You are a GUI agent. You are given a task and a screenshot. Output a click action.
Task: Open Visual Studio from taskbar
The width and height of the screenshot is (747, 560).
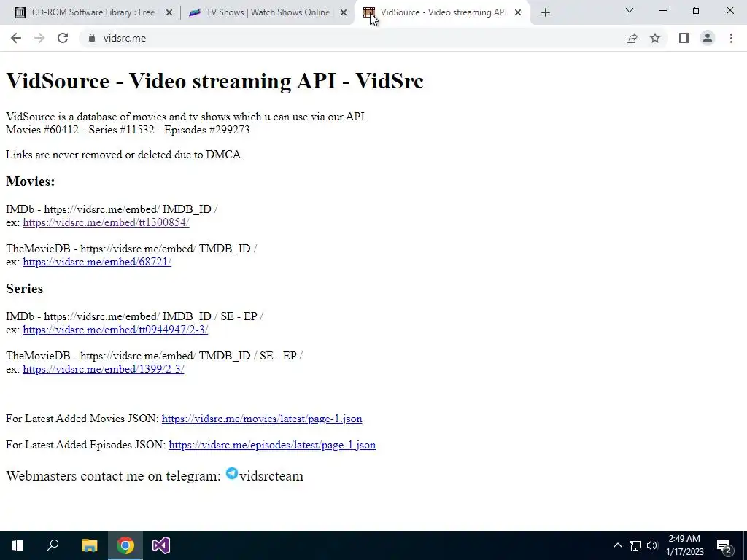tap(161, 545)
